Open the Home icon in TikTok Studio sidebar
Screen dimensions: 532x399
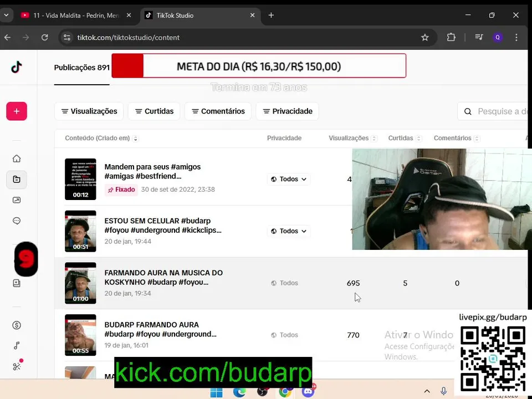(x=17, y=158)
